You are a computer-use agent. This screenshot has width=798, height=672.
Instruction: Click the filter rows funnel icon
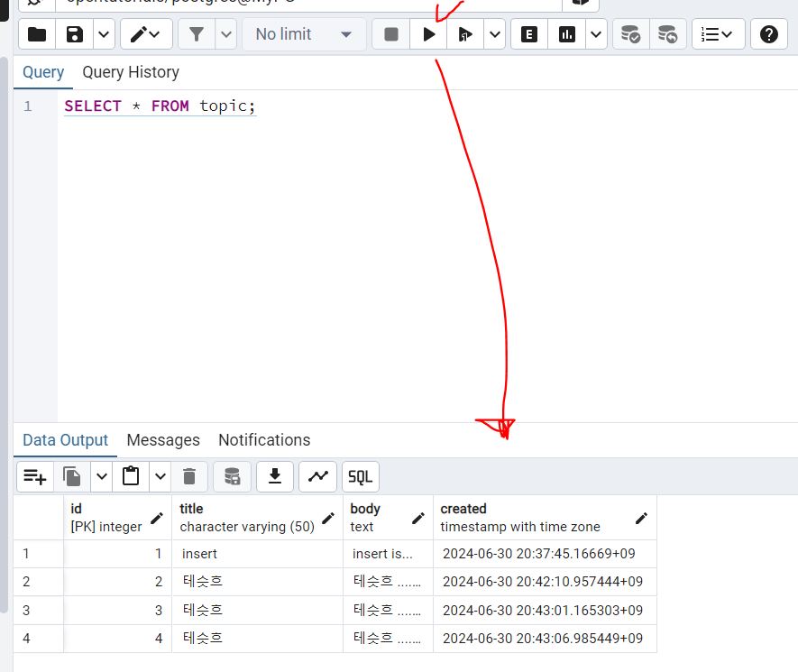(197, 34)
